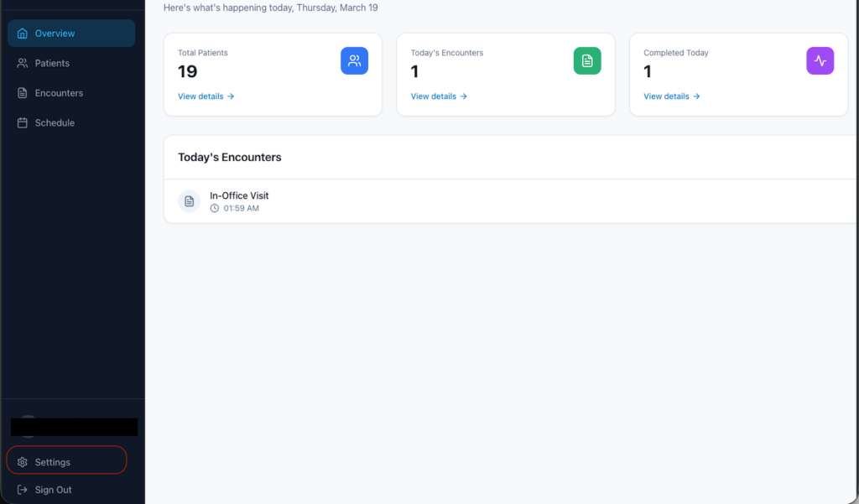This screenshot has height=504, width=859.
Task: Click the Patients people icon in sidebar
Action: pos(23,64)
